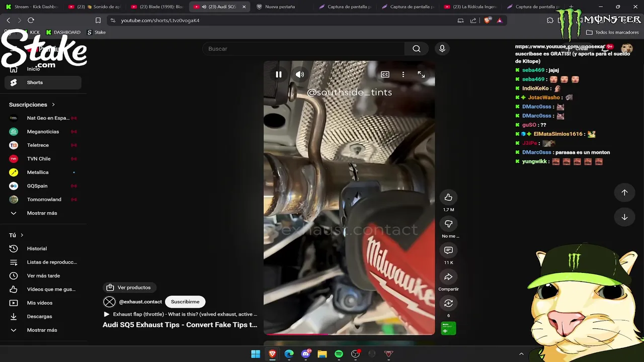Expand subscriptions list with Mostrar más

point(43,213)
